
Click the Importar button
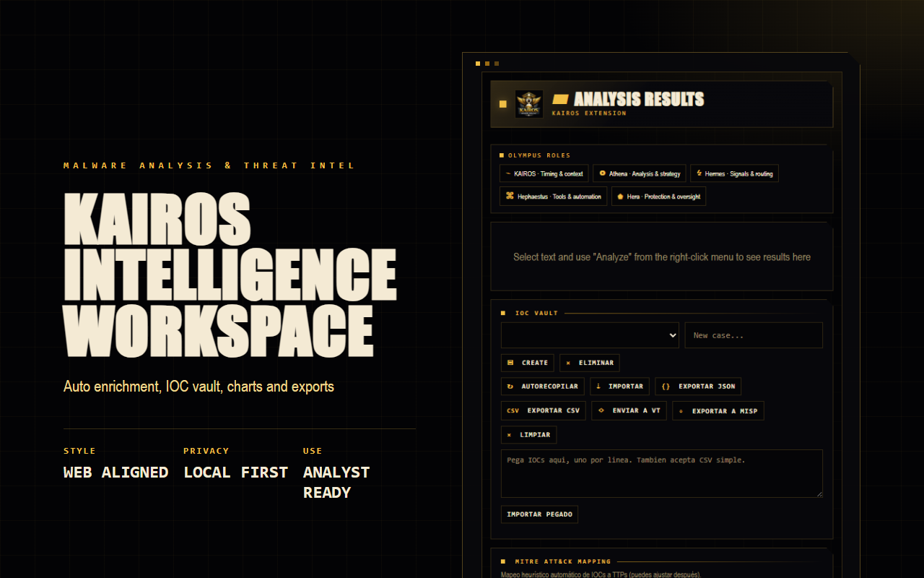(x=619, y=387)
